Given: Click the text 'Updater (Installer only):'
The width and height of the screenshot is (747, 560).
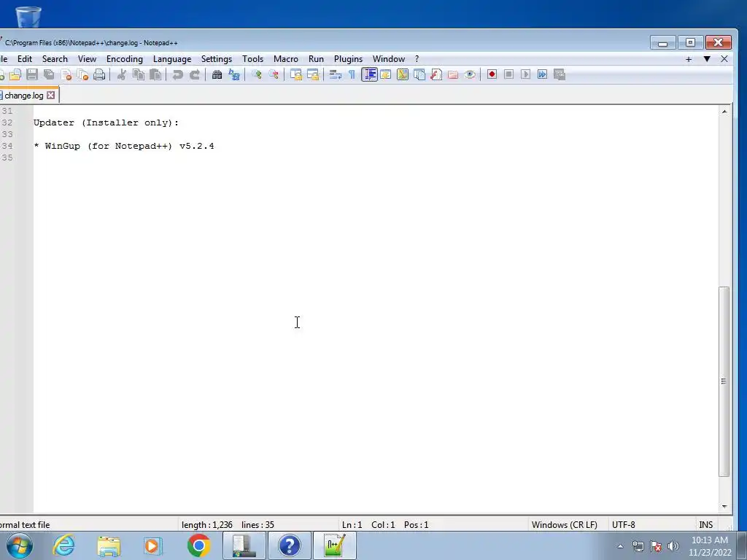Looking at the screenshot, I should [x=107, y=122].
